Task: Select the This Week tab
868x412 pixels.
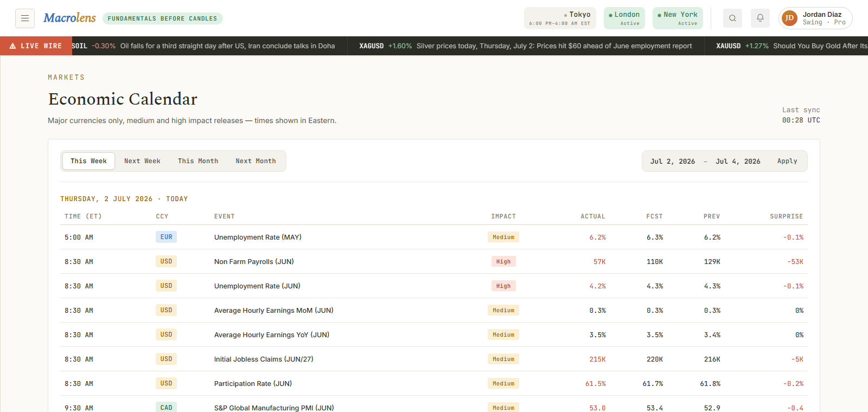Action: coord(88,161)
